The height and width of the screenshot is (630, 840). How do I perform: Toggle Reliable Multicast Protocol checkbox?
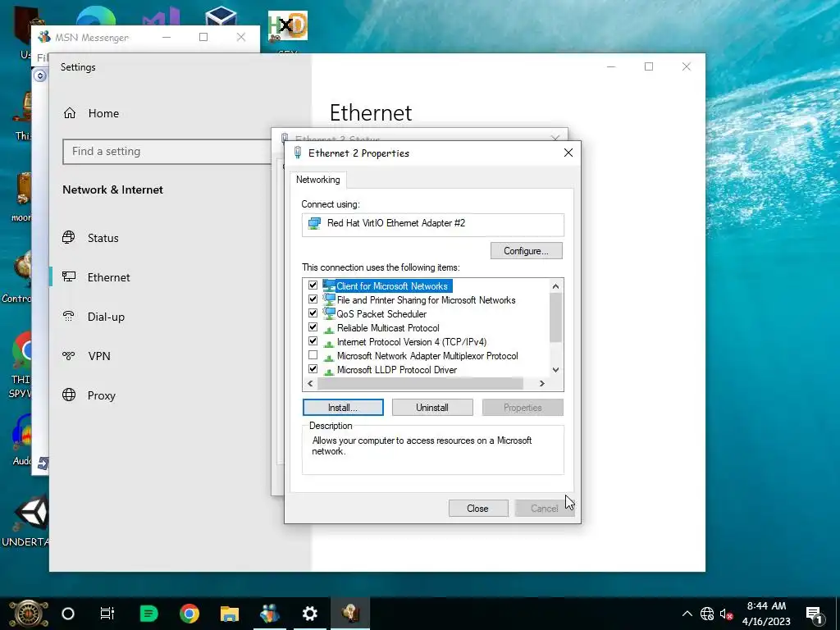[313, 327]
